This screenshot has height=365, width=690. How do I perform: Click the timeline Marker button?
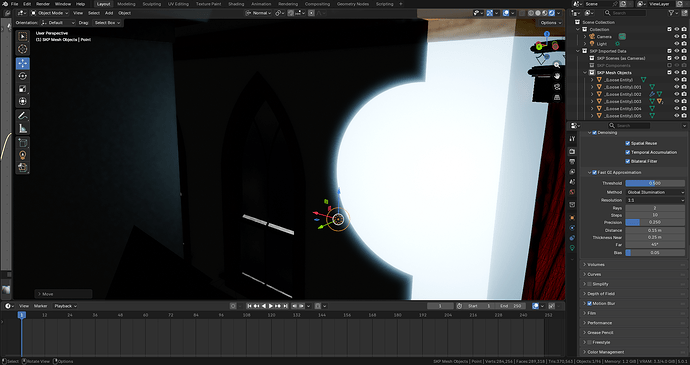point(40,306)
